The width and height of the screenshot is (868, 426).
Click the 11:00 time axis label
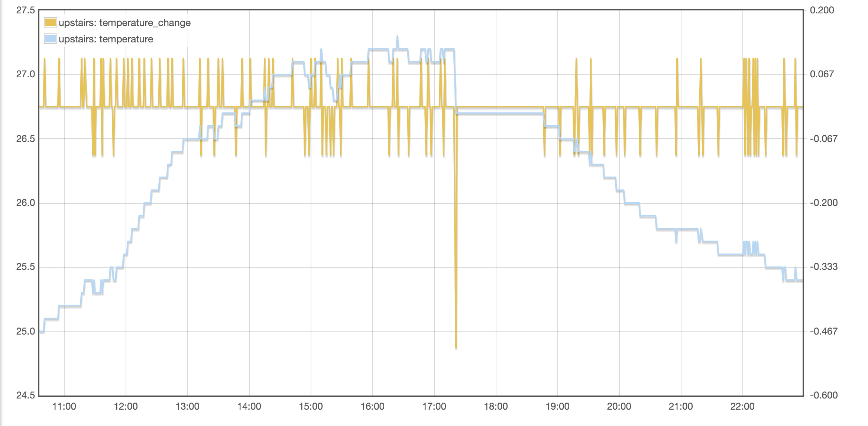click(x=64, y=407)
